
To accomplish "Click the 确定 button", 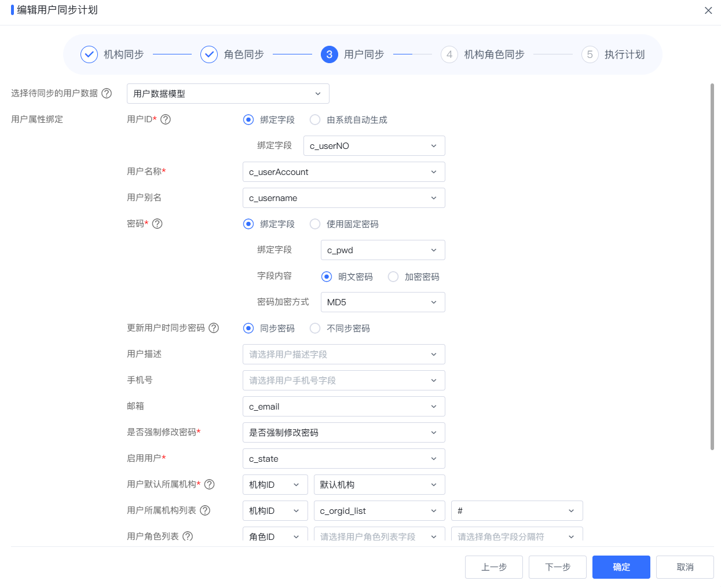I will click(621, 567).
